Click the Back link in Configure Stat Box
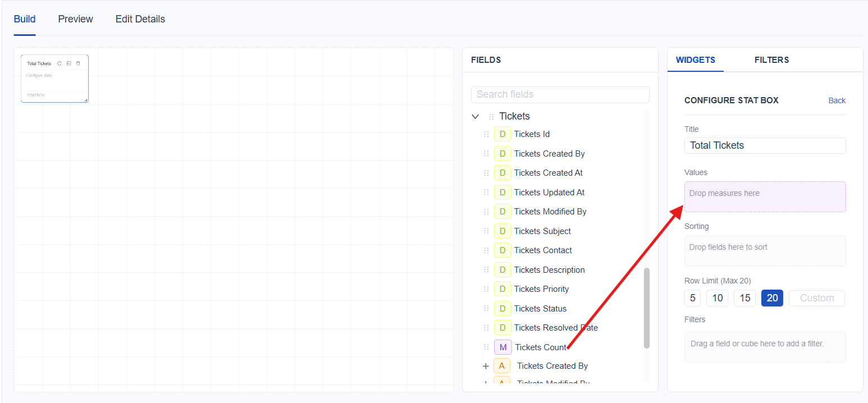Screen dimensions: 868x403 pos(837,100)
